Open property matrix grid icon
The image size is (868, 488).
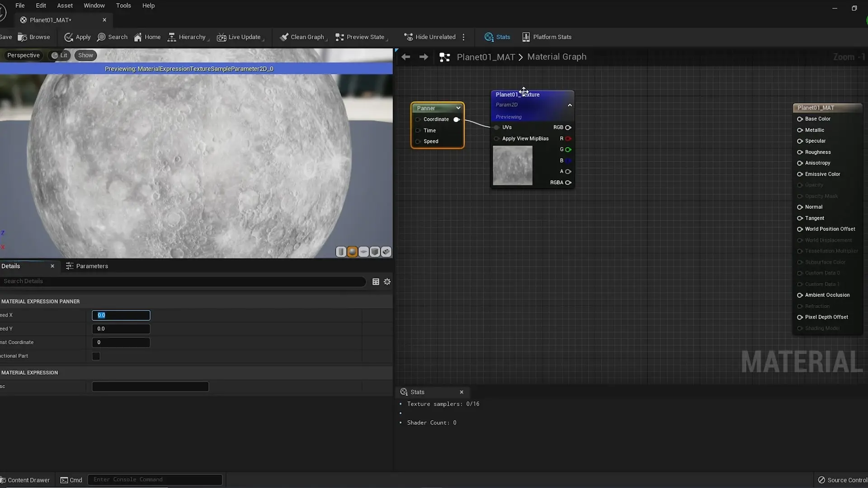pyautogui.click(x=376, y=282)
